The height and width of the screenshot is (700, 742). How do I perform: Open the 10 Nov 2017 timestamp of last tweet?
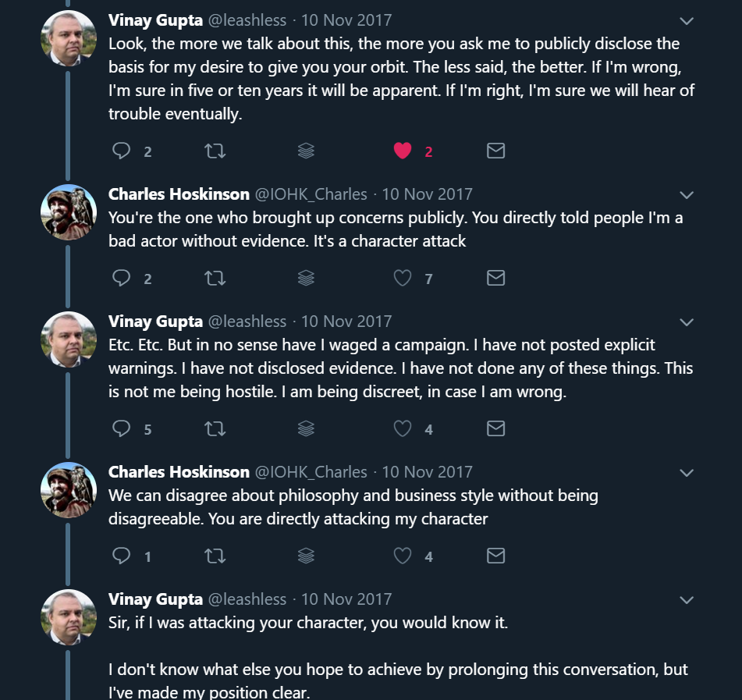(346, 599)
